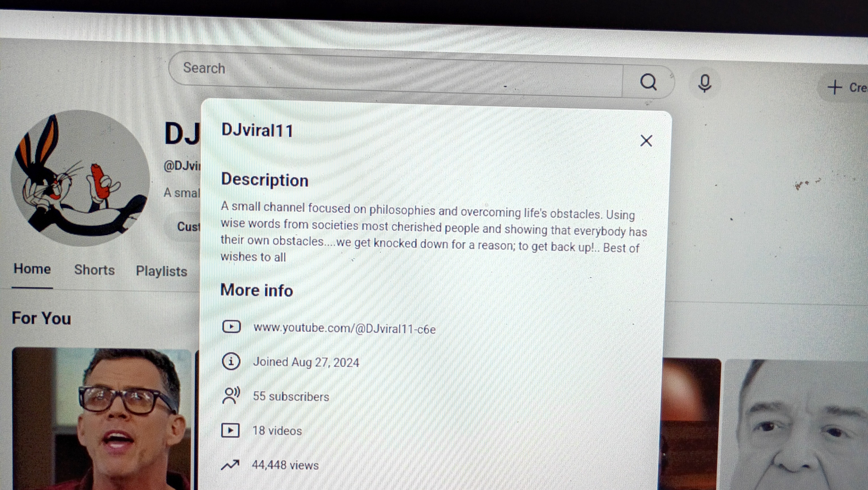Image resolution: width=868 pixels, height=490 pixels.
Task: Start voice search with the microphone icon
Action: tap(705, 83)
